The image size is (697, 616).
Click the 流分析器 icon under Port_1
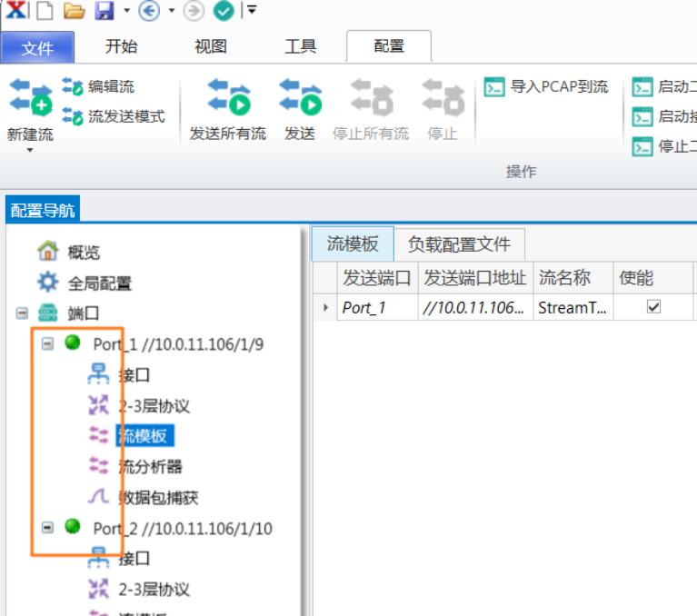pos(98,465)
